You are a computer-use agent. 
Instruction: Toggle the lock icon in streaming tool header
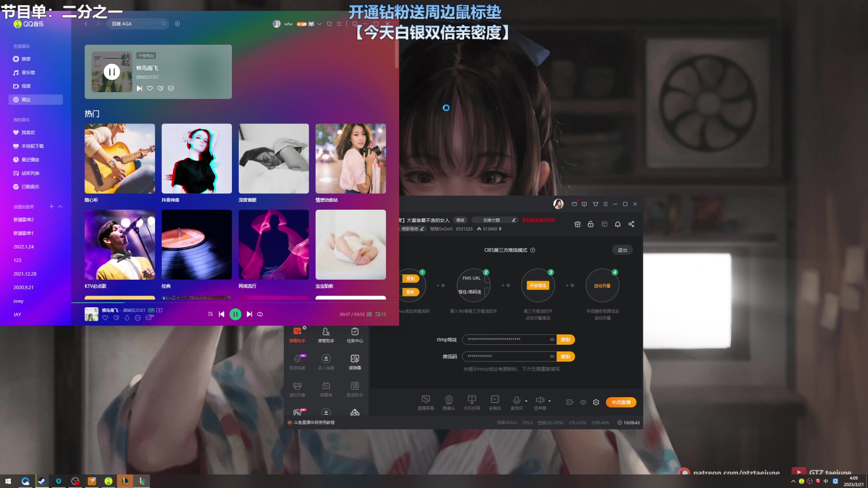point(590,225)
